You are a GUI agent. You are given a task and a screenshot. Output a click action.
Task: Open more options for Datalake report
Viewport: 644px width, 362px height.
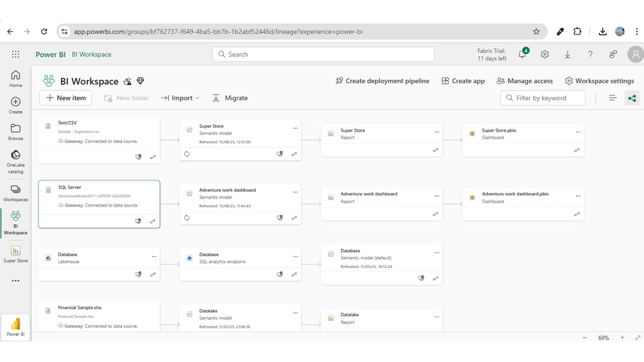437,317
